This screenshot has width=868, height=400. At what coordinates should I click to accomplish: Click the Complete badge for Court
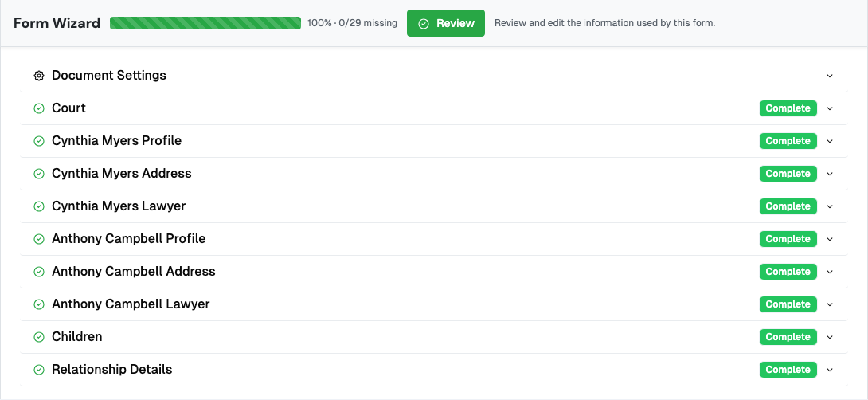788,108
